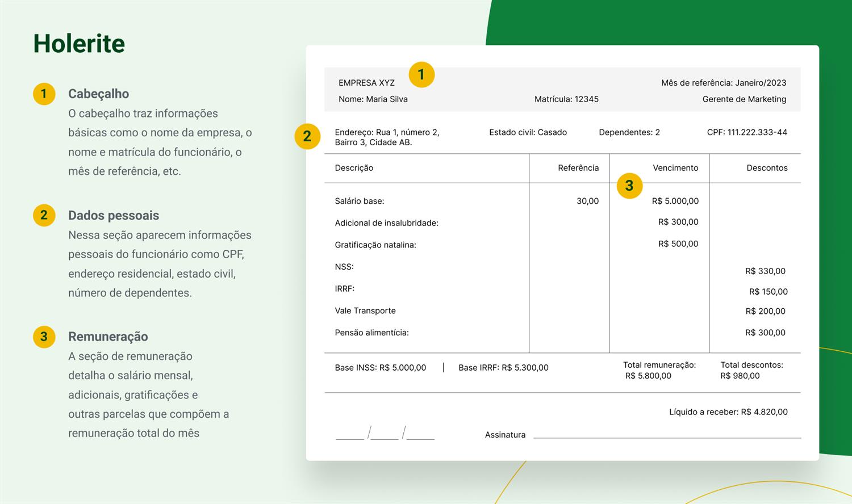Open the Dados pessoais section heading
Viewport: 852px width, 504px height.
coord(114,216)
